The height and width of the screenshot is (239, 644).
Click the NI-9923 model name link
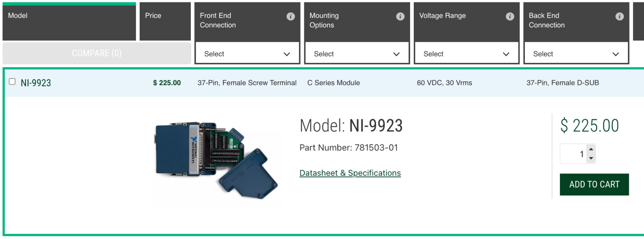[x=36, y=83]
